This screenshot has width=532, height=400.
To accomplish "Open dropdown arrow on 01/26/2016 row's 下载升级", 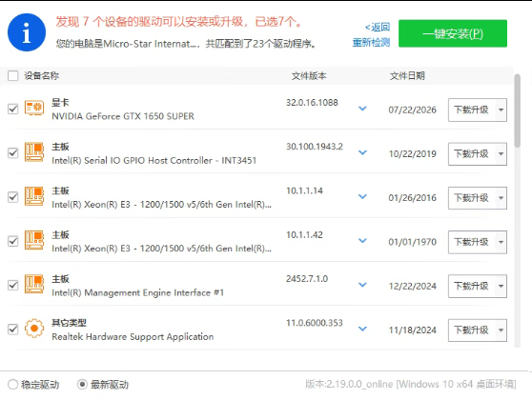I will click(501, 198).
